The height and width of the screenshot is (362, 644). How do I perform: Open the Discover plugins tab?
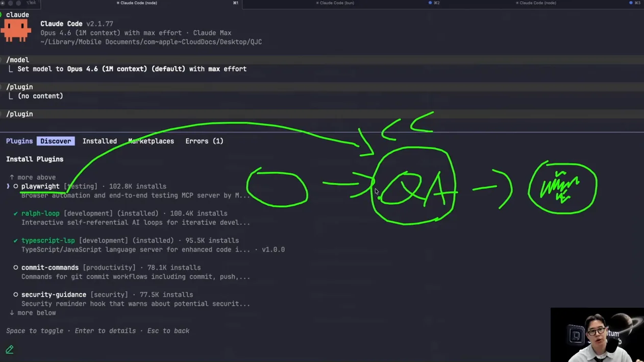click(56, 141)
